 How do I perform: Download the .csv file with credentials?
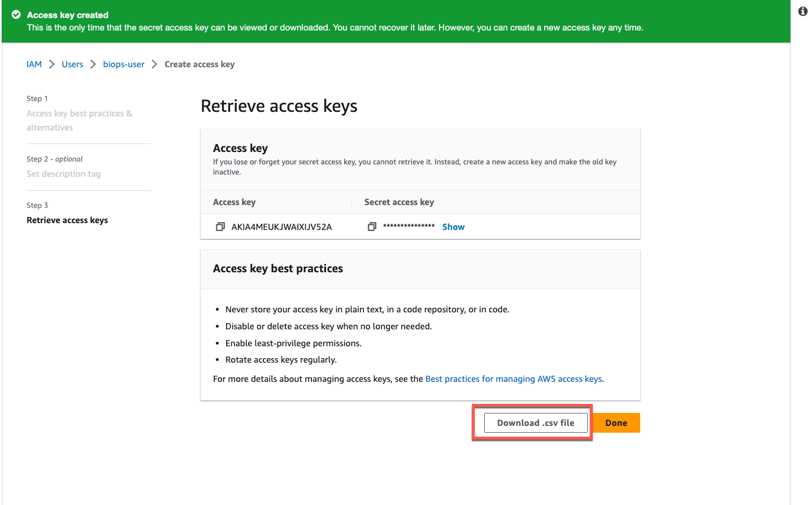pos(535,423)
